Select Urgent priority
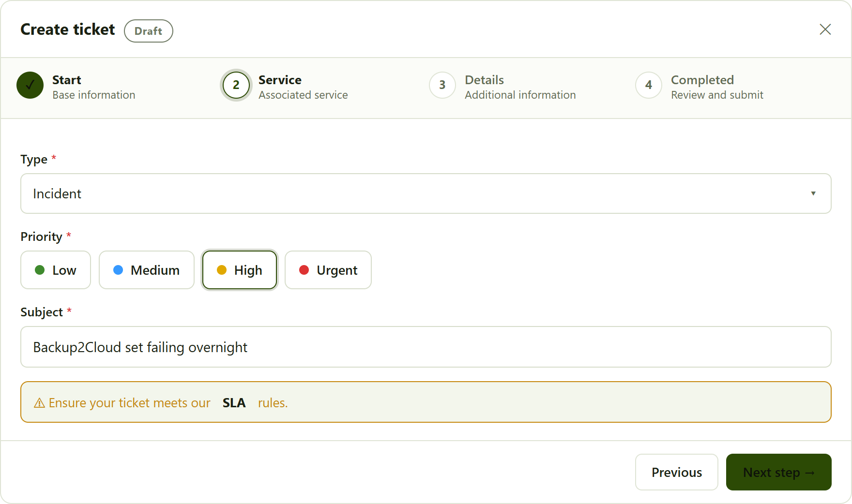The width and height of the screenshot is (852, 504). click(x=328, y=270)
